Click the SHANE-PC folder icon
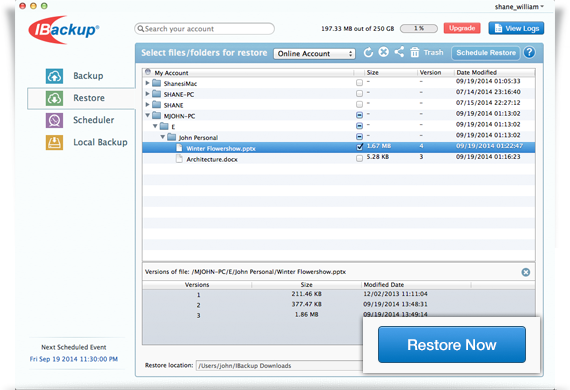 click(x=157, y=94)
